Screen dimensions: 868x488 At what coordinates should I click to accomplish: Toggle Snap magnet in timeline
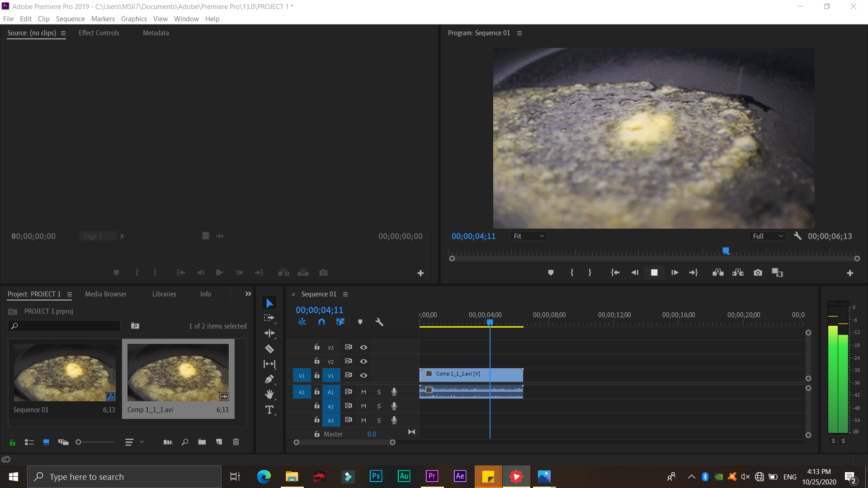point(321,322)
